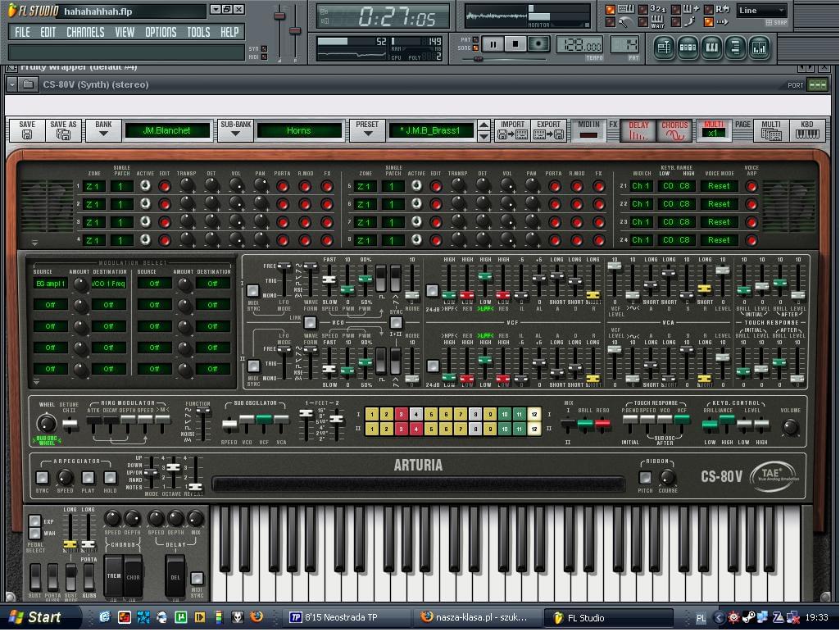Toggle the typing keyboard to piano icon
This screenshot has height=632, width=840.
coord(626,9)
